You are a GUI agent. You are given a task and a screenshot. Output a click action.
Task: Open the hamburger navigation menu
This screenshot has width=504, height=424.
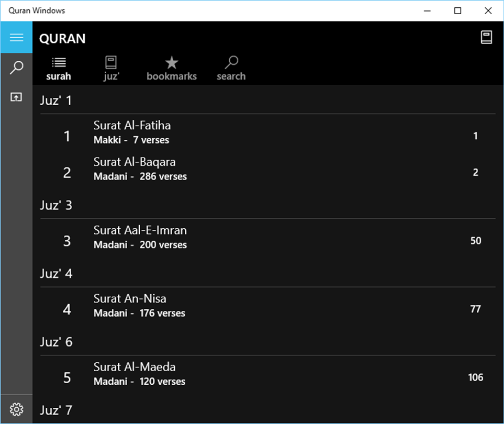(16, 37)
